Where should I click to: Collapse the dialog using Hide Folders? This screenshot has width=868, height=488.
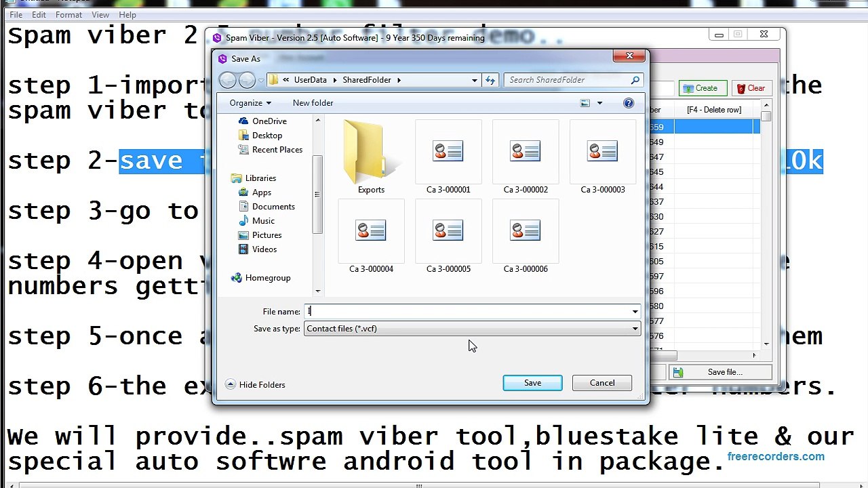pyautogui.click(x=255, y=385)
